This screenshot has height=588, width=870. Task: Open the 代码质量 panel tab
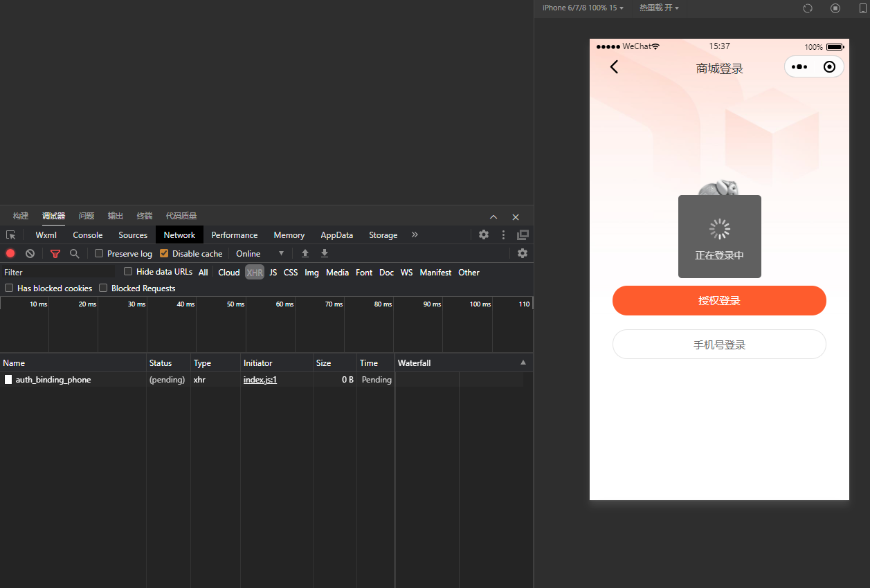coord(181,216)
